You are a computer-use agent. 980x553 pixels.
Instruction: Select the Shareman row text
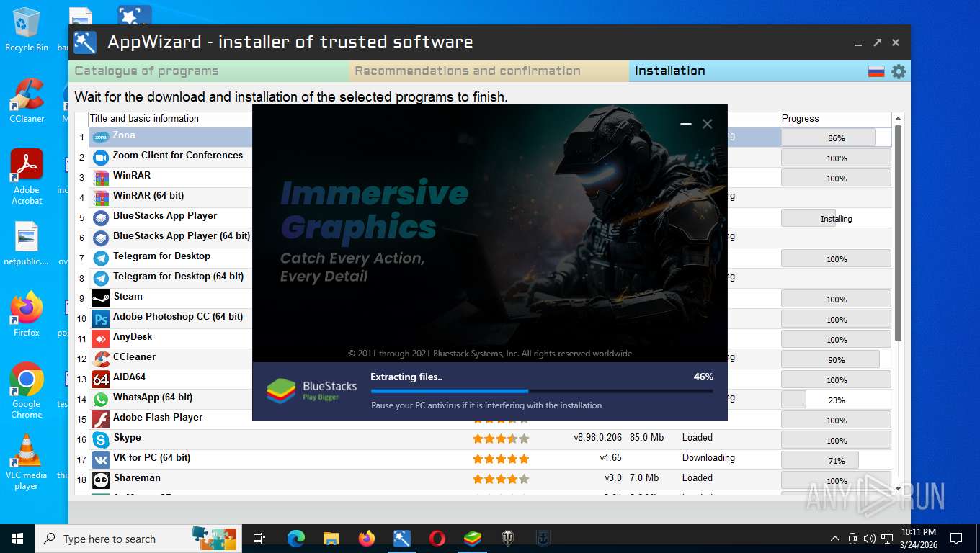(137, 478)
